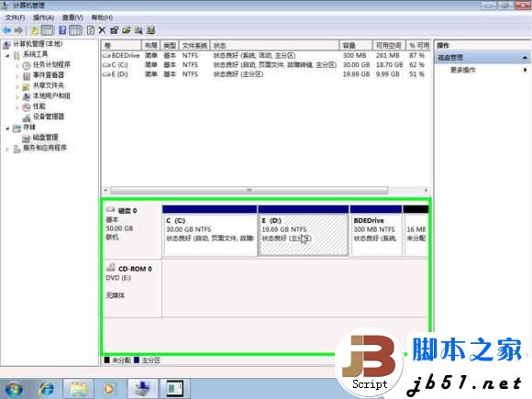Collapse the 磁盘管理 actions section
Screen dimensions: 532x399
point(525,58)
